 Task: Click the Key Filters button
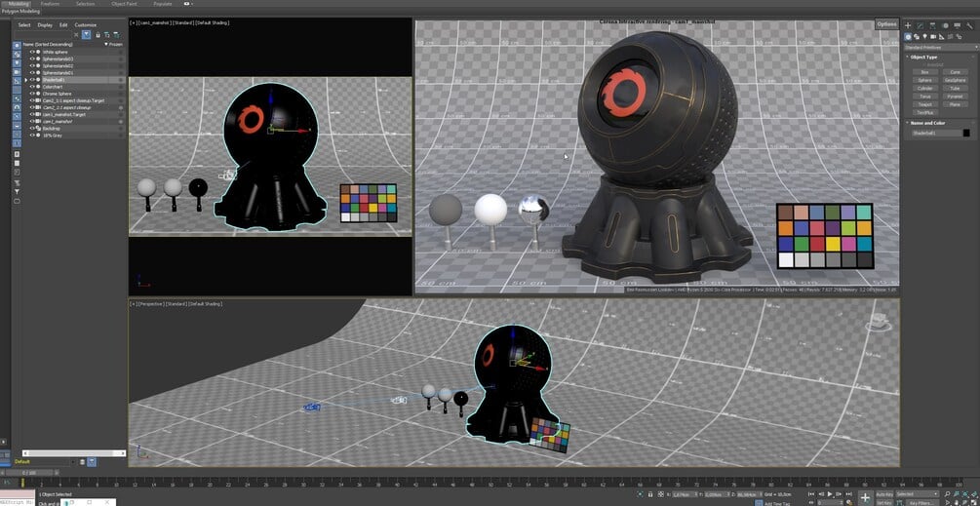(921, 502)
